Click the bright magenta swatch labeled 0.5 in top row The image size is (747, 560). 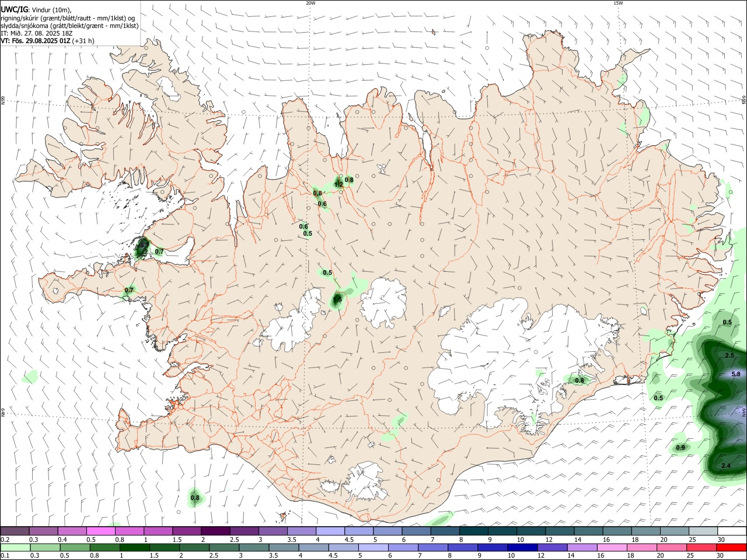(100, 531)
